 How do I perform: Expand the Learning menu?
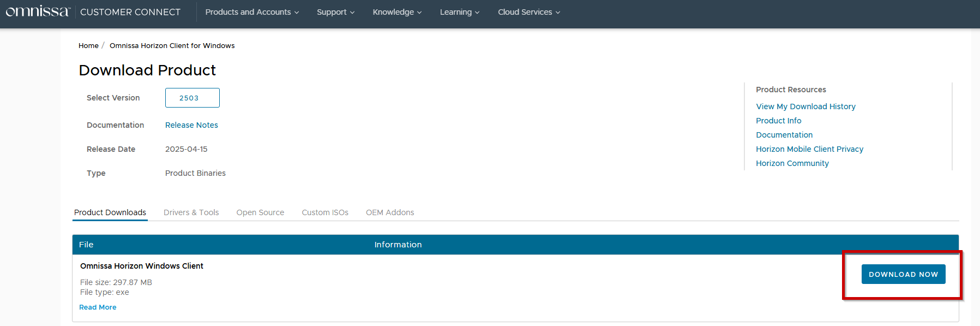click(x=460, y=12)
